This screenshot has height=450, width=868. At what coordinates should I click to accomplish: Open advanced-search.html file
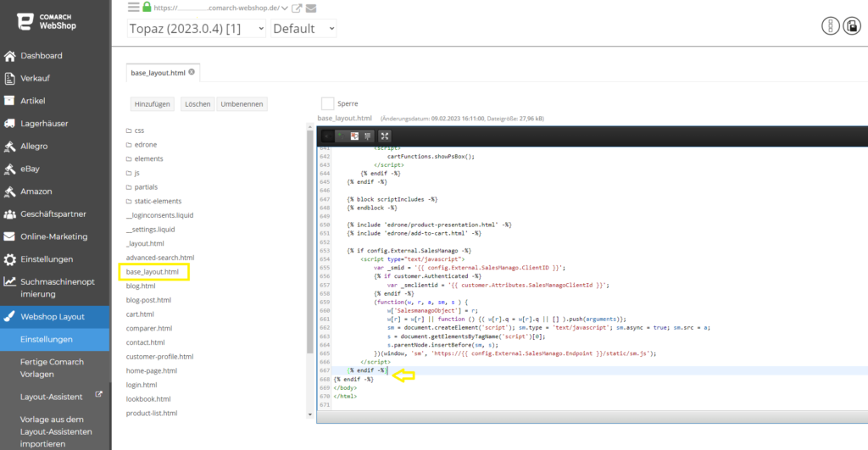pos(160,258)
